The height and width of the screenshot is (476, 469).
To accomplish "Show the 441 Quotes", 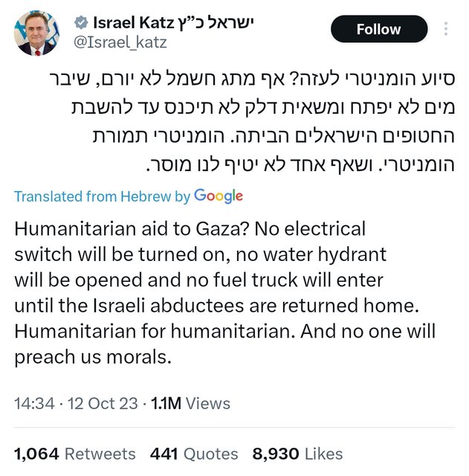I will coord(194,454).
